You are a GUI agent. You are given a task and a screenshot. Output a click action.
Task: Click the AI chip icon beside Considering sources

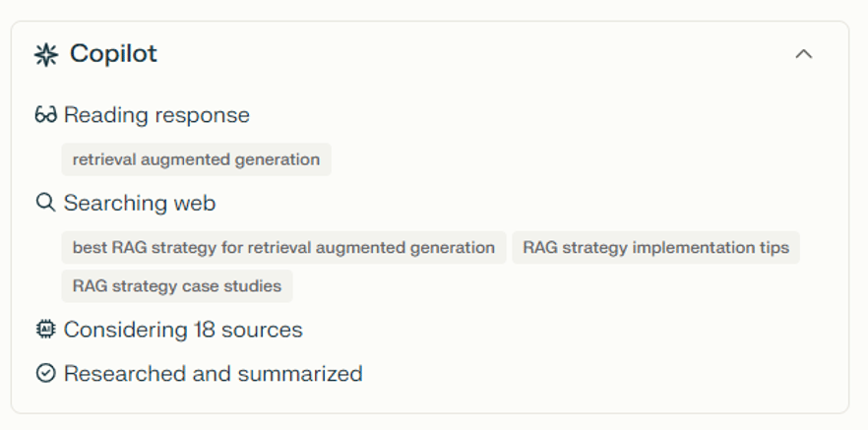click(45, 330)
